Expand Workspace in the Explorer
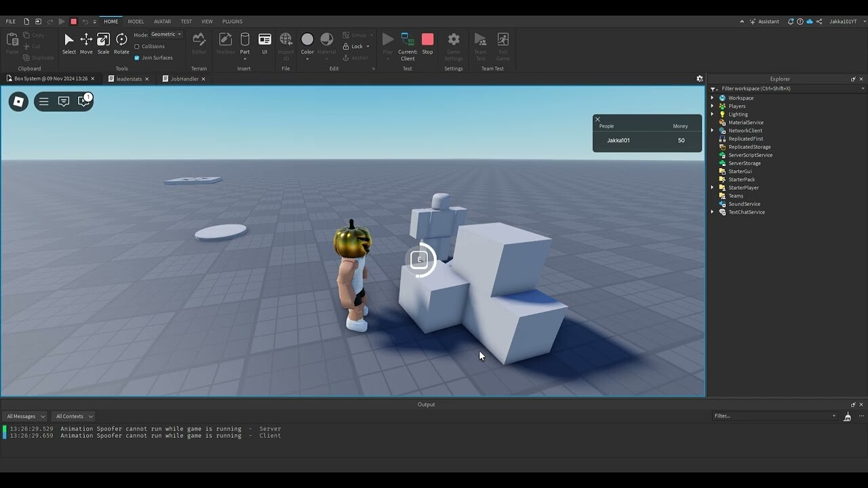This screenshot has width=868, height=488. [711, 98]
